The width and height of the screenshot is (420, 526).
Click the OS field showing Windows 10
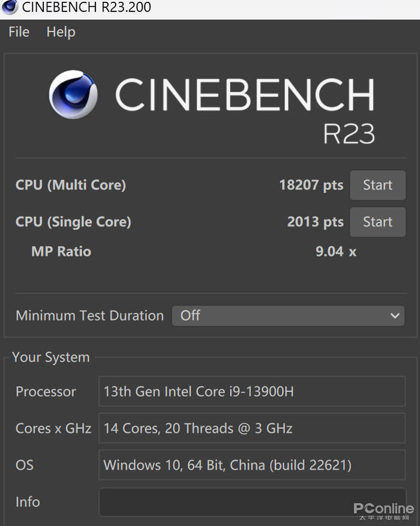point(251,465)
